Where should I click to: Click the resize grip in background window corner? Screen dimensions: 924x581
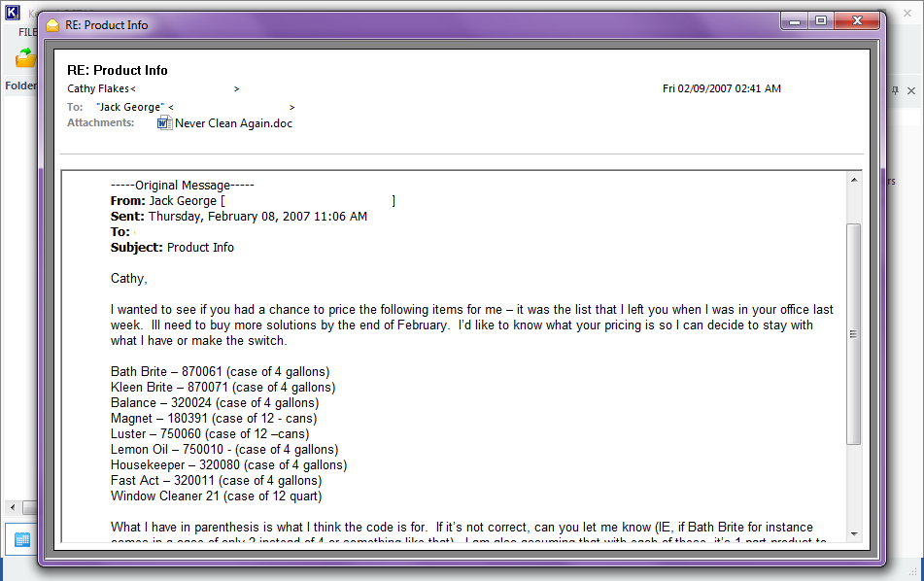913,571
